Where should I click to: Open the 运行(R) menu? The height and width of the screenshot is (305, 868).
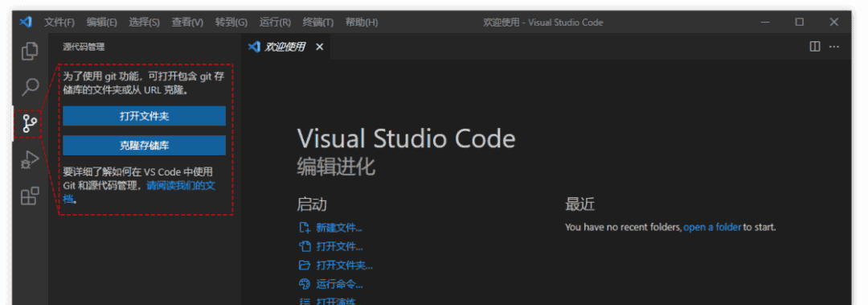click(275, 23)
